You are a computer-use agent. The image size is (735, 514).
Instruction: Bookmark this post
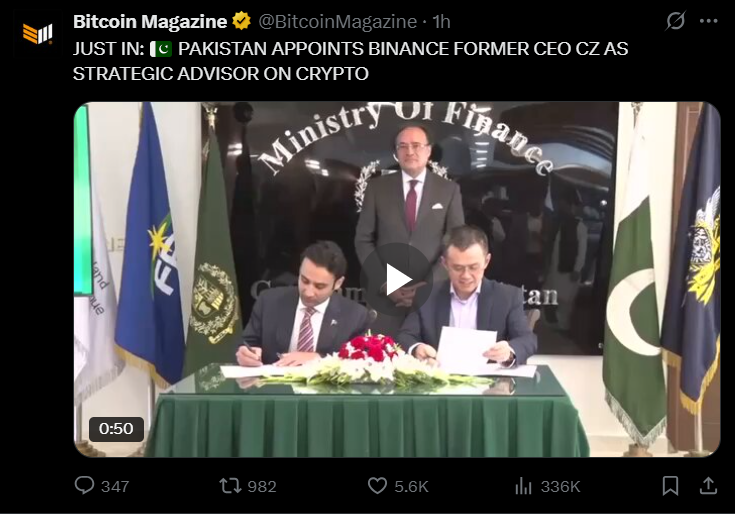click(670, 486)
